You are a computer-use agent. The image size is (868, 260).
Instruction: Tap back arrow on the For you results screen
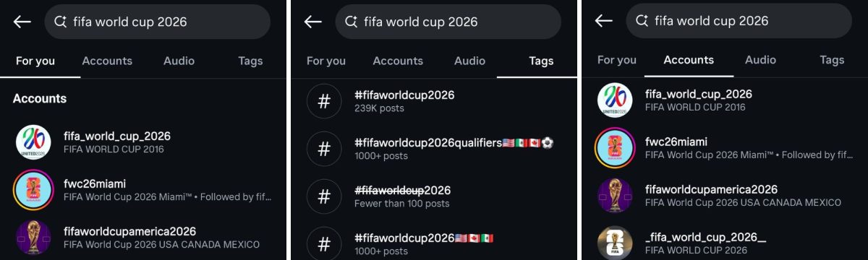(x=22, y=22)
